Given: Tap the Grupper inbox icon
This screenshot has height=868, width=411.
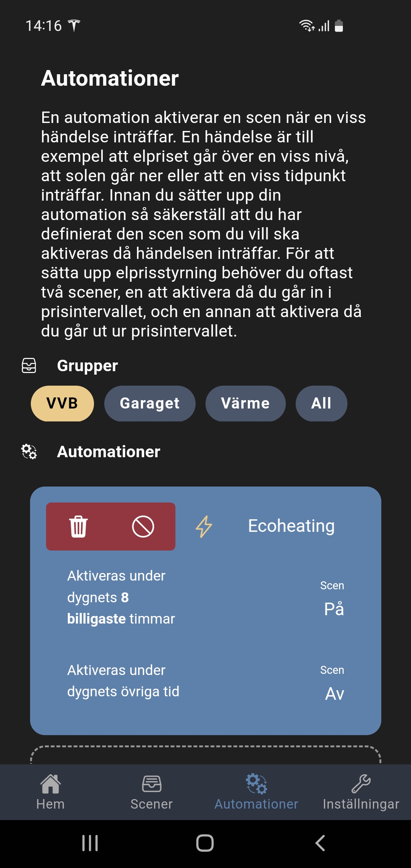Looking at the screenshot, I should pyautogui.click(x=29, y=365).
